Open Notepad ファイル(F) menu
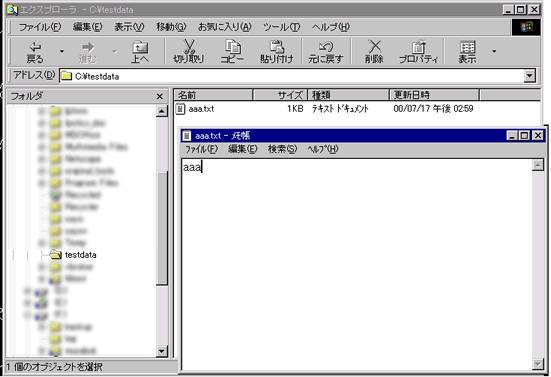 coord(201,149)
